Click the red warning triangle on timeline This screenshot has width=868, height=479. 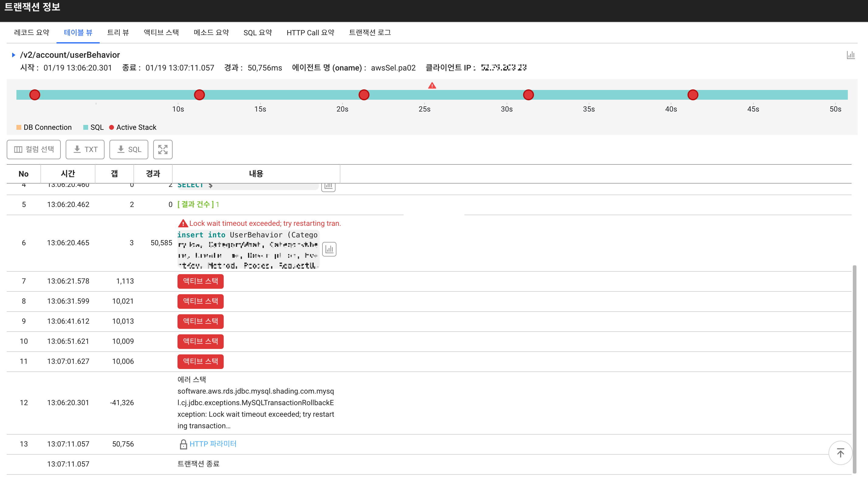(432, 86)
